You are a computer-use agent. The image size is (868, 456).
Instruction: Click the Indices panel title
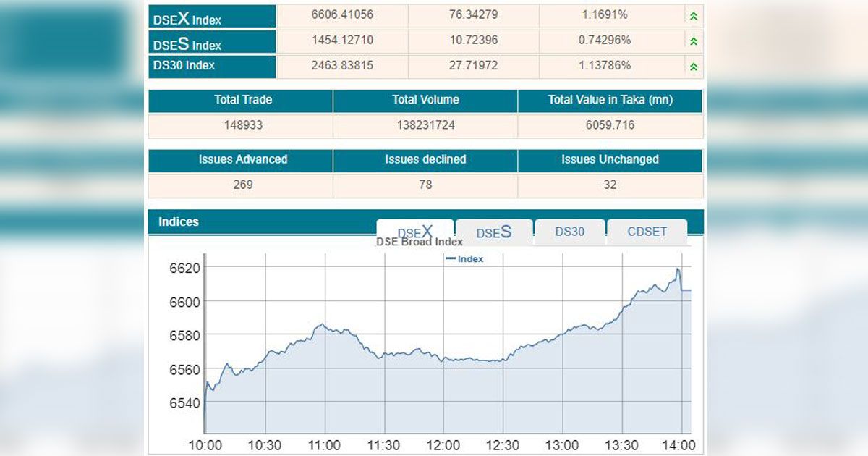178,221
